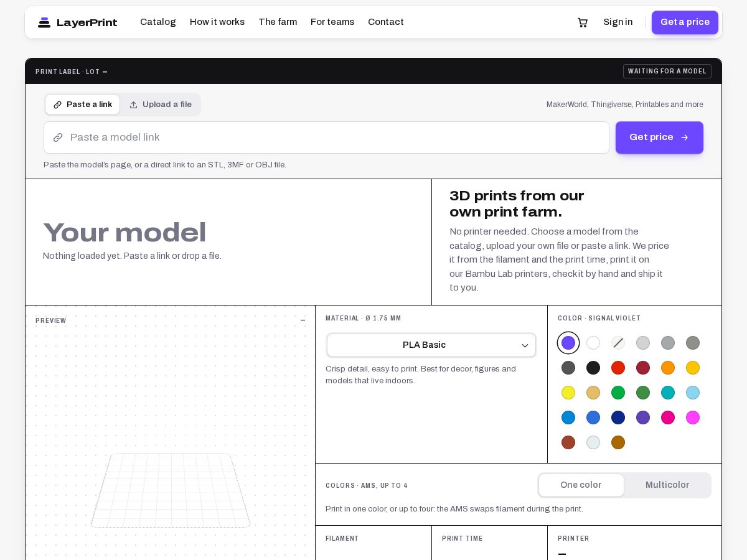Viewport: 747px width, 560px height.
Task: Click the build plate preview grid
Action: (171, 490)
